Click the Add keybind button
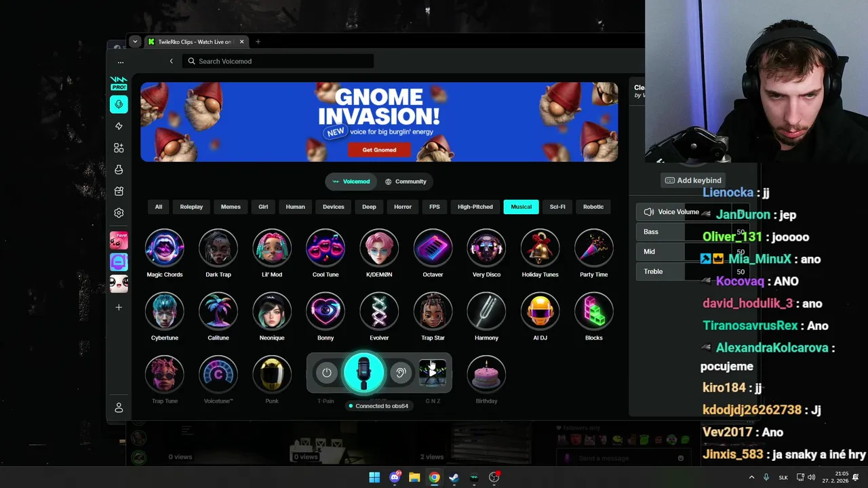This screenshot has height=488, width=868. 693,180
